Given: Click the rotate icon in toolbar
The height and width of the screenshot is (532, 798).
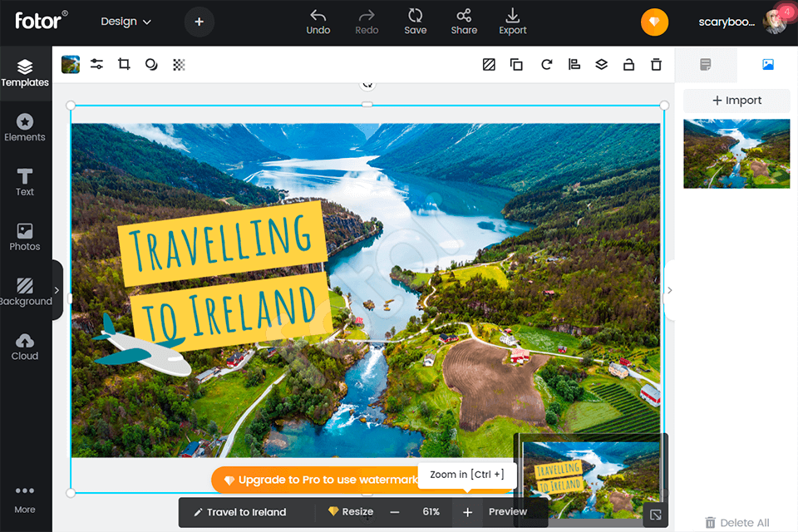Looking at the screenshot, I should [x=546, y=64].
